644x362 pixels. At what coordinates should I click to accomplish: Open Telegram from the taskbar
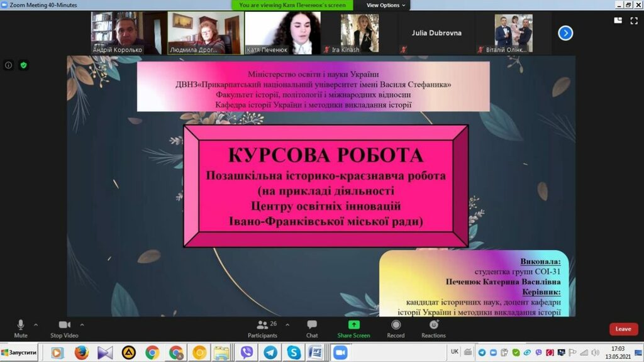click(270, 353)
